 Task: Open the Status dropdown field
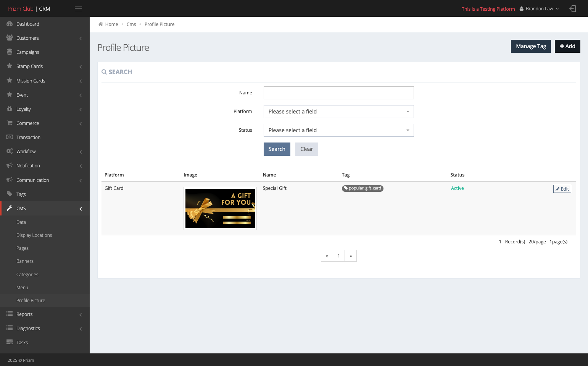click(338, 130)
